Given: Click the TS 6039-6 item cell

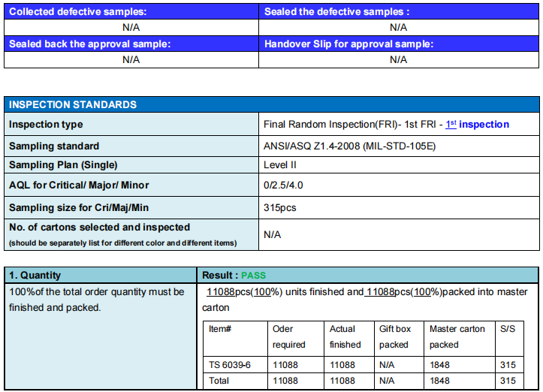Looking at the screenshot, I should [x=230, y=365].
